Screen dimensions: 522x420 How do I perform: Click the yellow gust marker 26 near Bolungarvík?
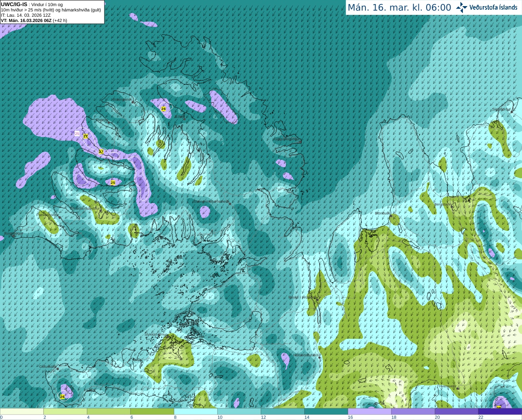pos(164,109)
